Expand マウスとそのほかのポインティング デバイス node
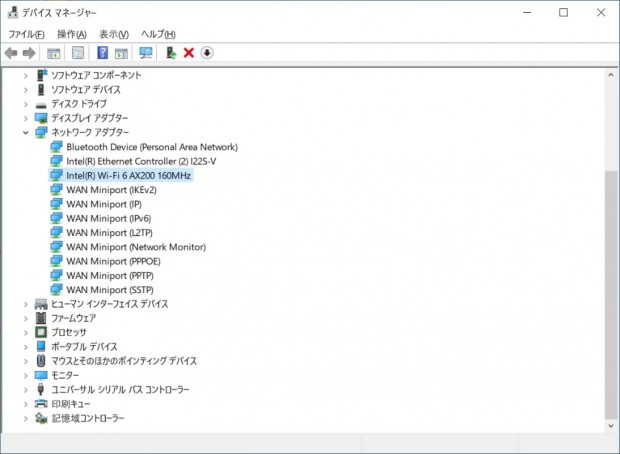The width and height of the screenshot is (620, 454). tap(26, 361)
